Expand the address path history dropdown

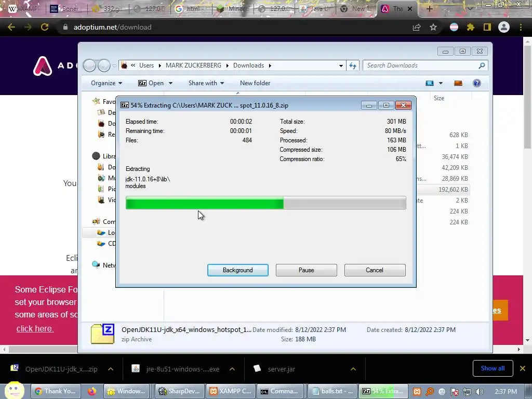coord(341,65)
